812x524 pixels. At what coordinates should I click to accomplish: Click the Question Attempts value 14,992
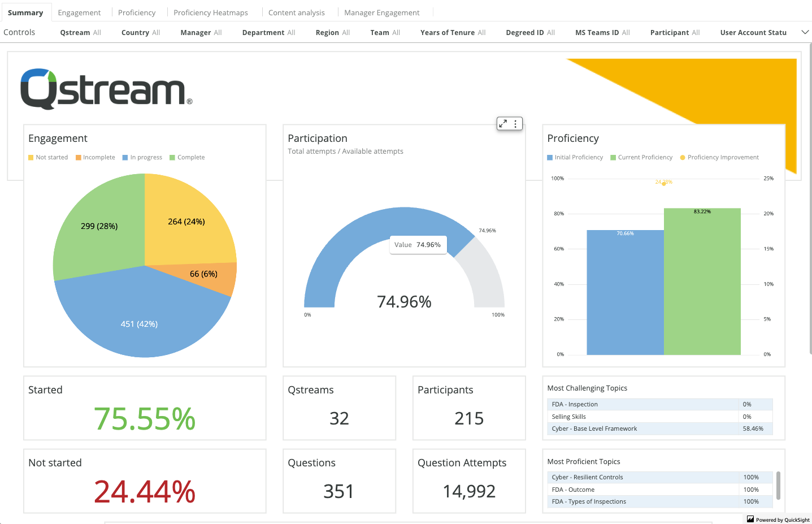pos(469,492)
